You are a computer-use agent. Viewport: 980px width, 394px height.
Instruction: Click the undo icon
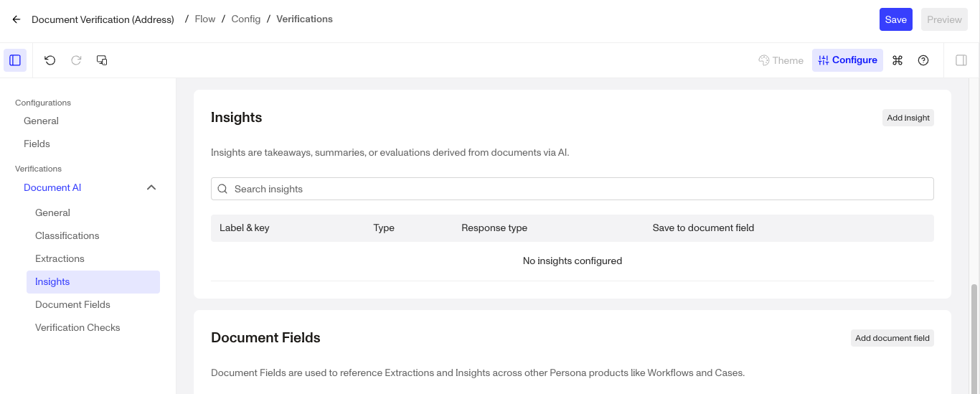click(x=50, y=60)
